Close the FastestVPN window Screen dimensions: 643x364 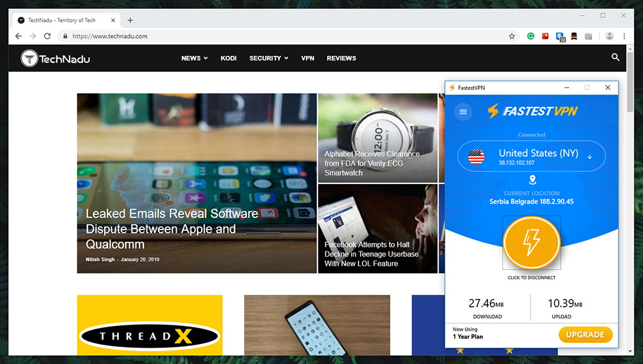pyautogui.click(x=608, y=88)
